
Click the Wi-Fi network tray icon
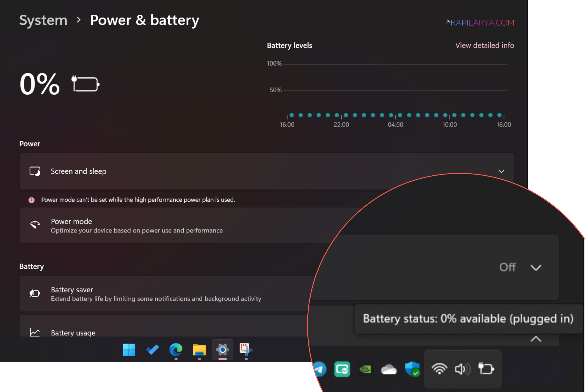(x=439, y=369)
